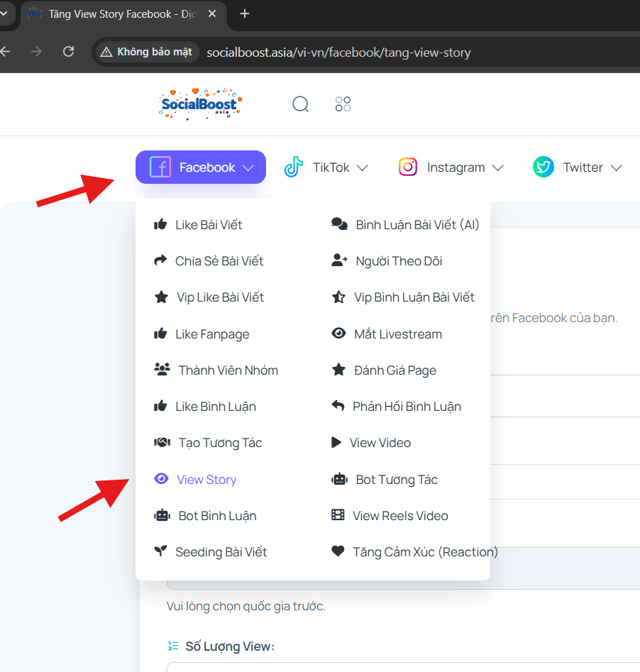Open the search magnifier icon
The image size is (640, 672).
tap(301, 104)
